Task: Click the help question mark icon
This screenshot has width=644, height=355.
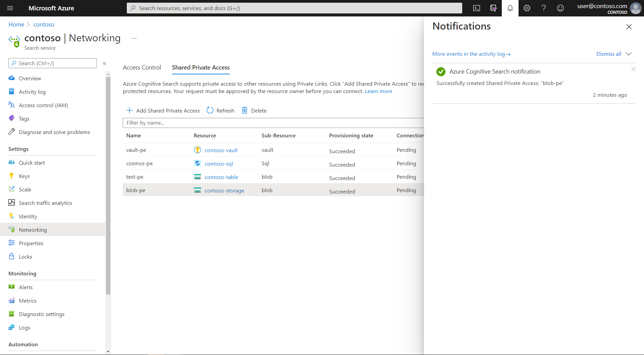Action: (543, 8)
